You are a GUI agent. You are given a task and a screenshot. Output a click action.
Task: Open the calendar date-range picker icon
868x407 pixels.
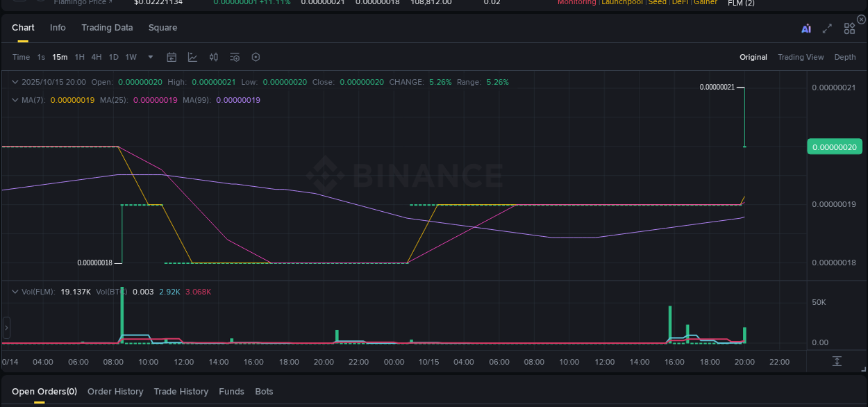(x=172, y=57)
